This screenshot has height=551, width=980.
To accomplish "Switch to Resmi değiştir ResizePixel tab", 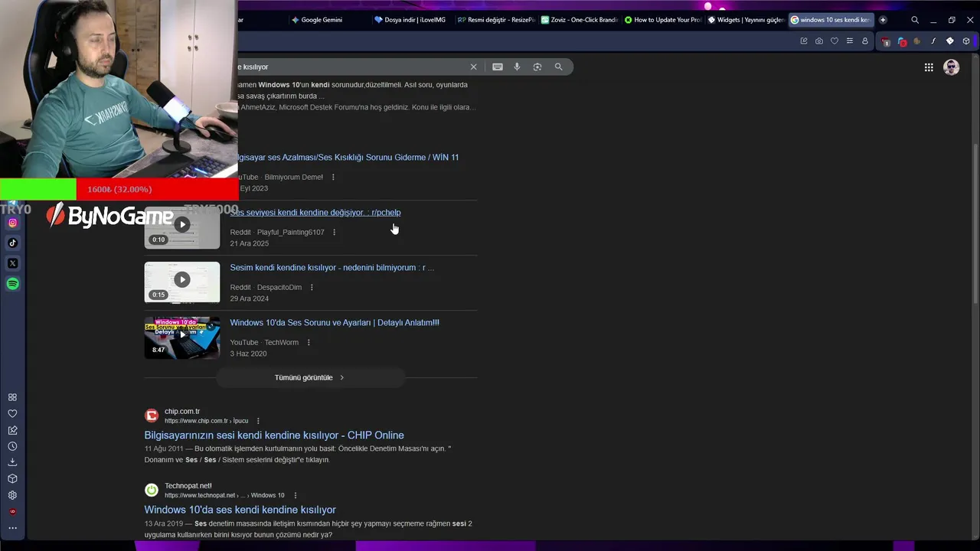I will point(495,20).
